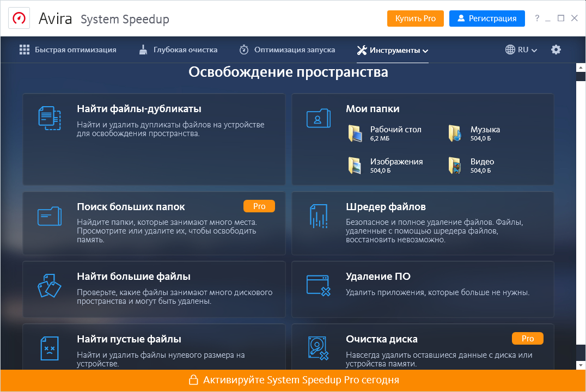
Task: Click the duplicate files icon
Action: (x=50, y=118)
